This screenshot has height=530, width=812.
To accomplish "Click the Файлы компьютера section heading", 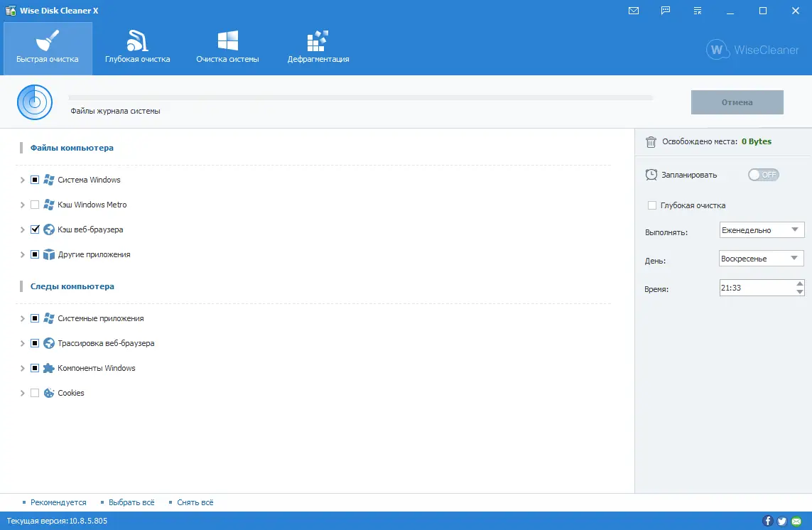I will coord(72,148).
